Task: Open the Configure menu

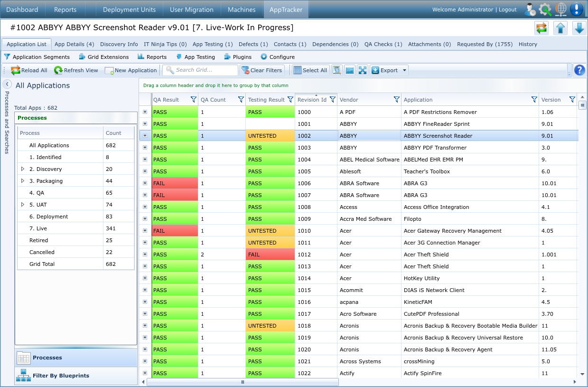Action: [x=278, y=57]
